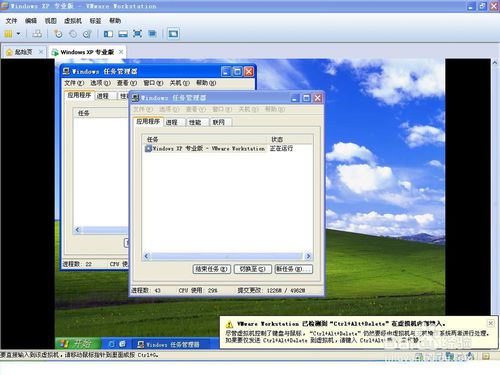
Task: Open 帮助 menu in back Task Manager window
Action: [x=206, y=83]
